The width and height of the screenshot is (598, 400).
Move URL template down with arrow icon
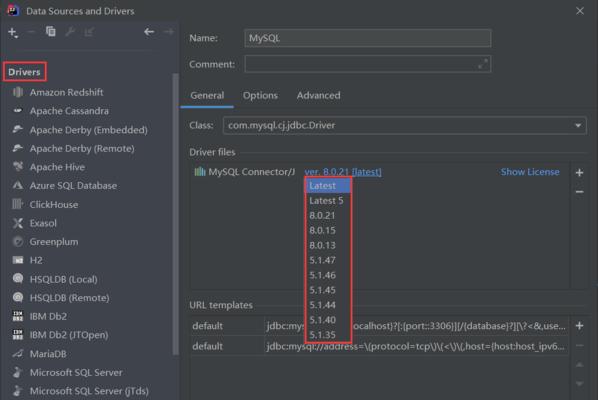[579, 383]
